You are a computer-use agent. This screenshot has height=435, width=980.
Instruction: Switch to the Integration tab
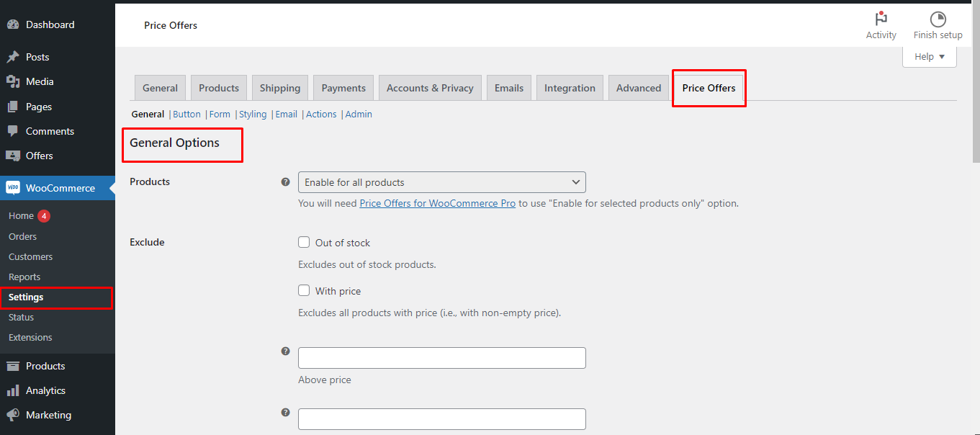[x=570, y=88]
